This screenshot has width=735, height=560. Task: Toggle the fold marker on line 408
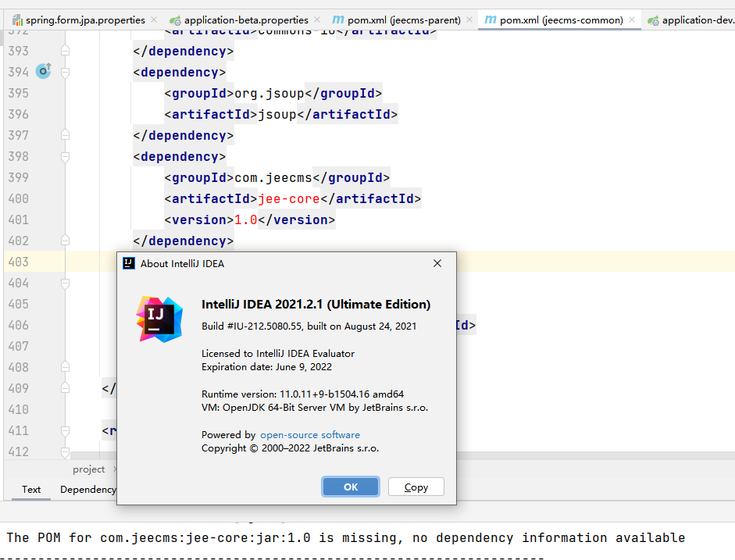[65, 367]
